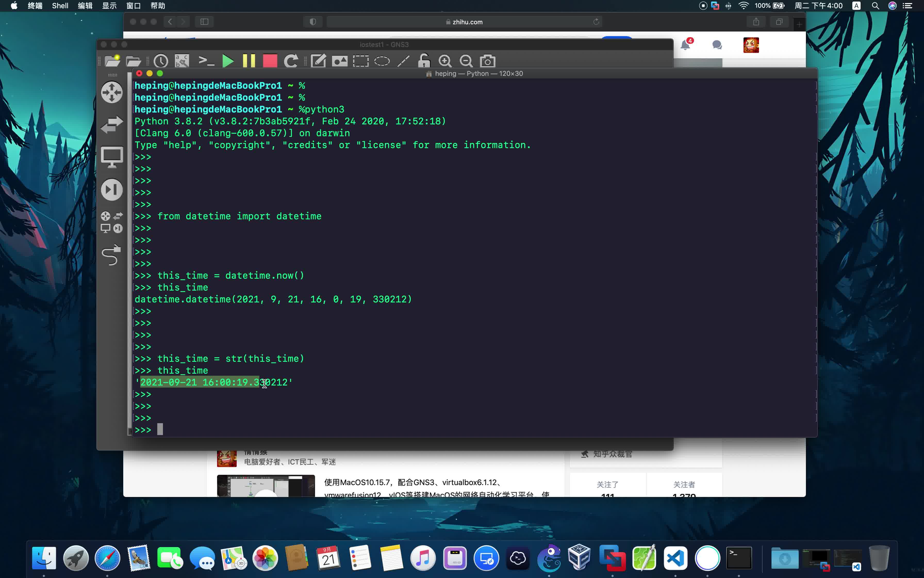Start all nodes with green play button
The image size is (924, 578).
point(228,61)
